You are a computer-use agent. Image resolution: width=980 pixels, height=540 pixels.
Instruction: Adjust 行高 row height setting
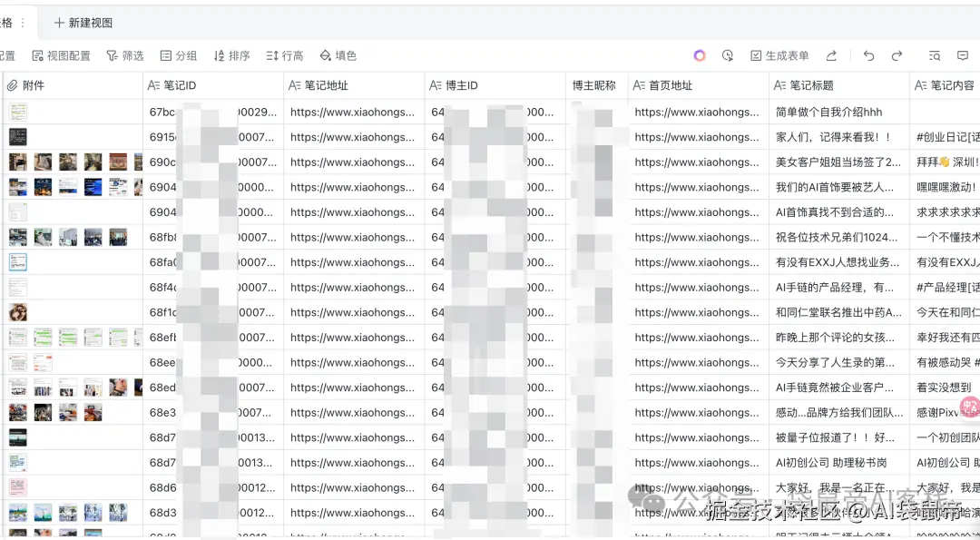pos(285,56)
